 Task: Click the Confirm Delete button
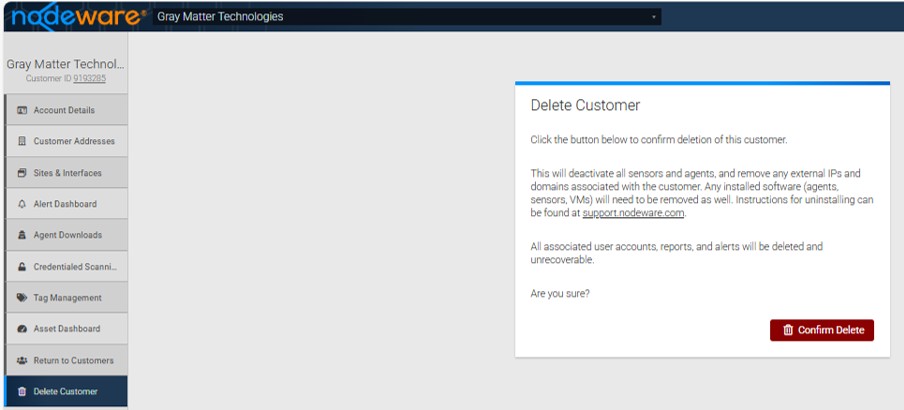(x=822, y=330)
